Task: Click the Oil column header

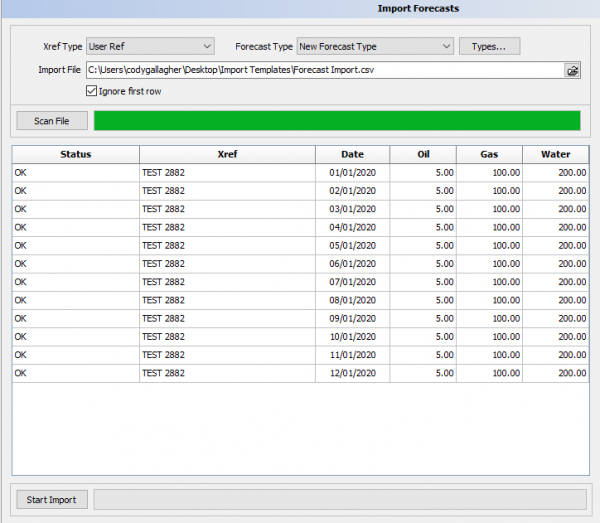Action: click(423, 154)
